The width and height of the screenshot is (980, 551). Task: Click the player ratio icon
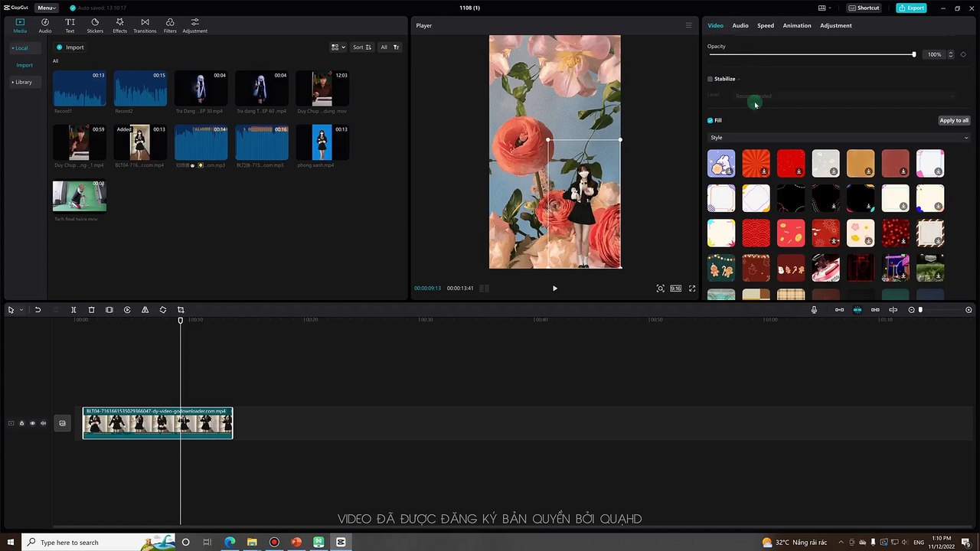(675, 289)
